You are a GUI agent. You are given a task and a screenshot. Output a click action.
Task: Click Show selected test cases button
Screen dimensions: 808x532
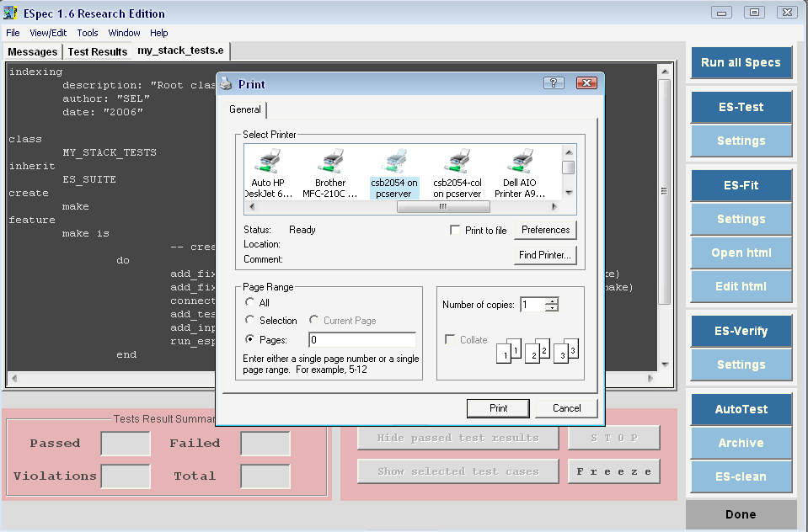point(458,471)
